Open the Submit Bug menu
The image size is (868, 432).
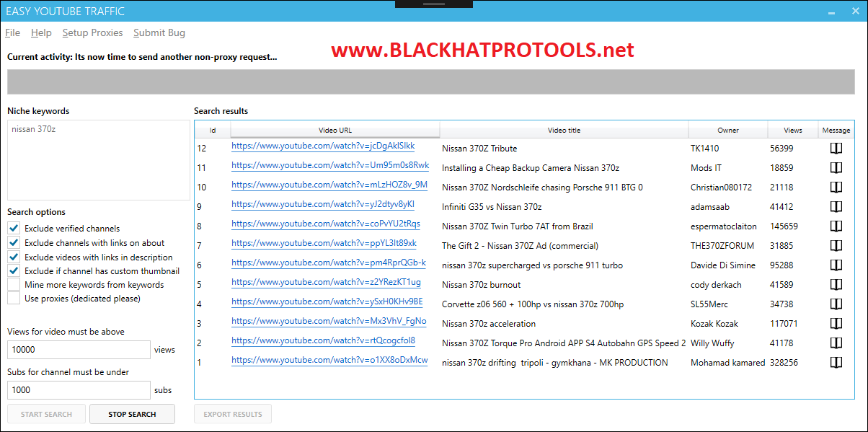pos(159,32)
